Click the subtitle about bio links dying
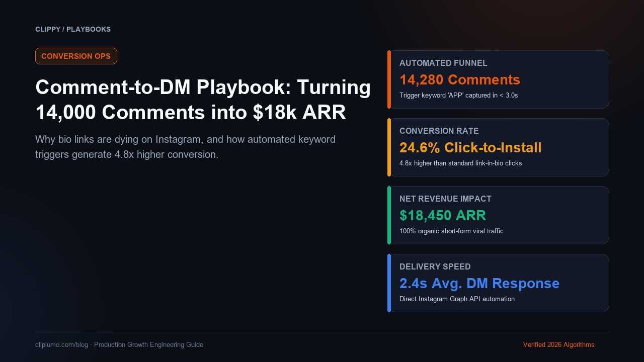 click(185, 147)
